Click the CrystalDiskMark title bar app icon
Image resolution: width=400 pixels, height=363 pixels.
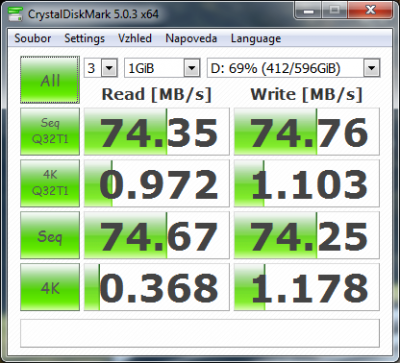coord(15,14)
